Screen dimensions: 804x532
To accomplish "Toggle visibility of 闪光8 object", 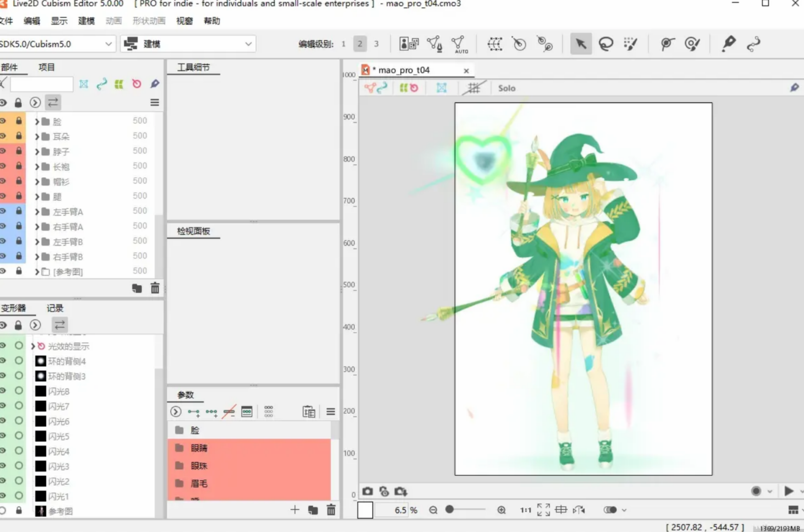I will point(2,391).
